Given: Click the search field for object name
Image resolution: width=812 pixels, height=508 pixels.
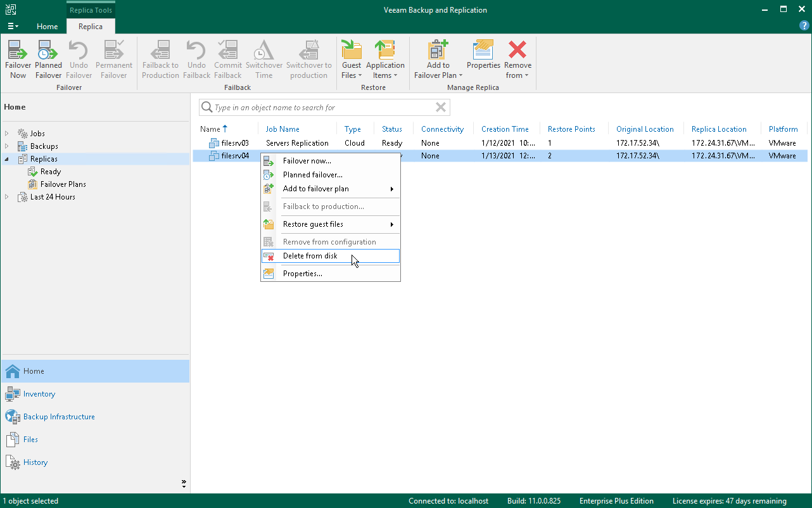Looking at the screenshot, I should tap(323, 108).
